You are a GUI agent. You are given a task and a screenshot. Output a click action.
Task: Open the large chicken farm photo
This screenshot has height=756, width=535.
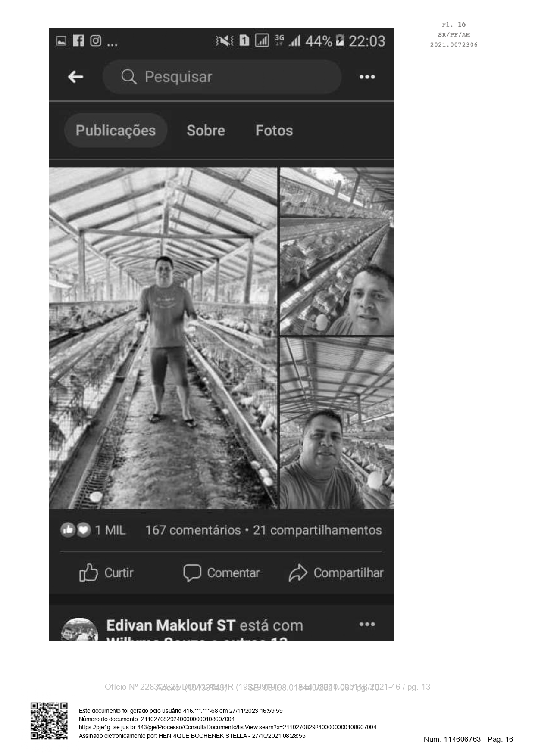pos(163,338)
